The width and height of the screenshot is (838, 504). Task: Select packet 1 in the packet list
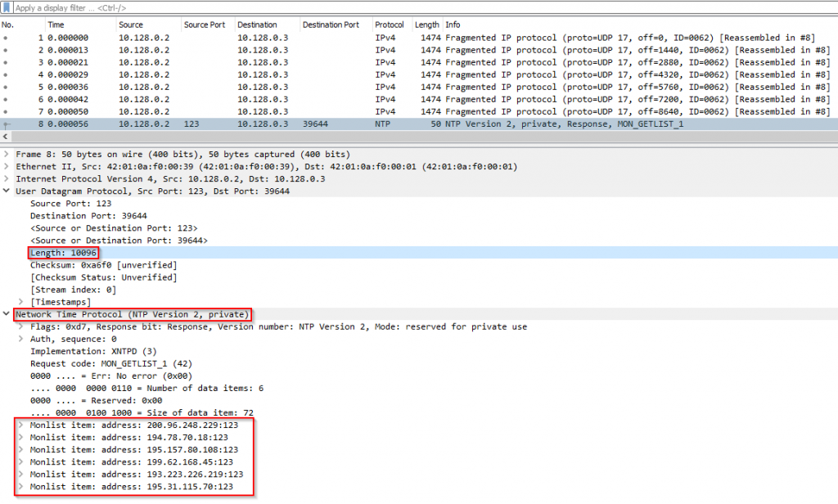pos(419,38)
